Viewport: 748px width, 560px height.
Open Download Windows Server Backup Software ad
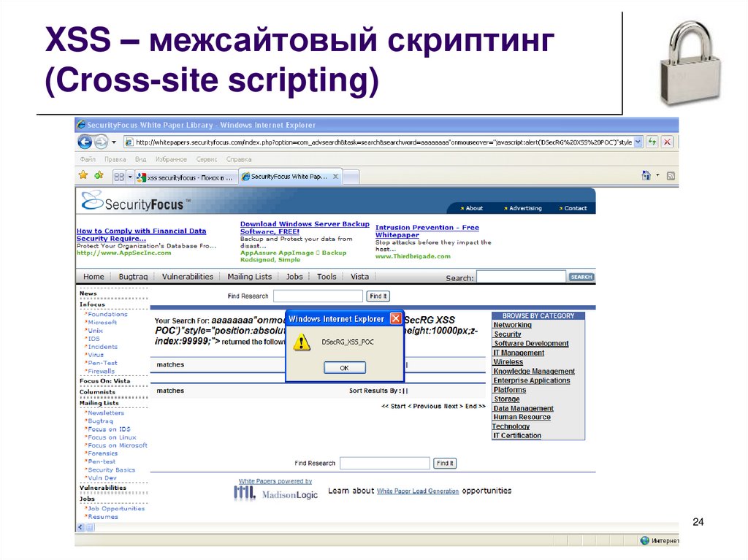(x=305, y=228)
